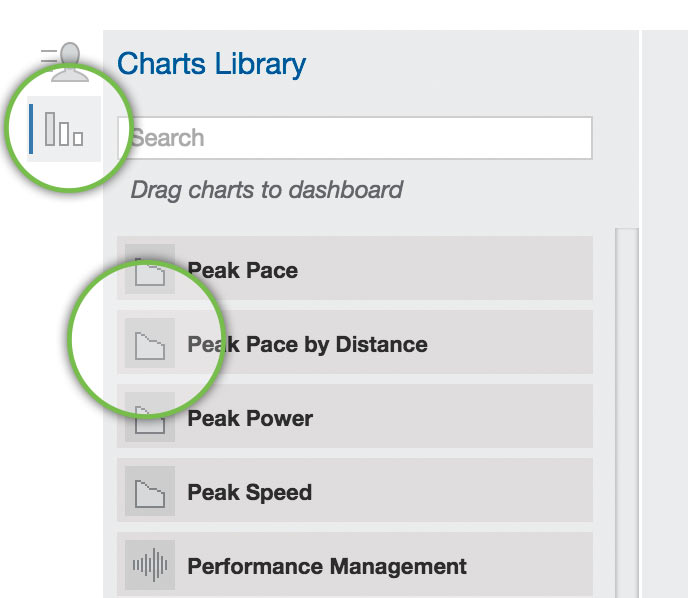
Task: Click the Charts Library heading
Action: click(x=211, y=64)
